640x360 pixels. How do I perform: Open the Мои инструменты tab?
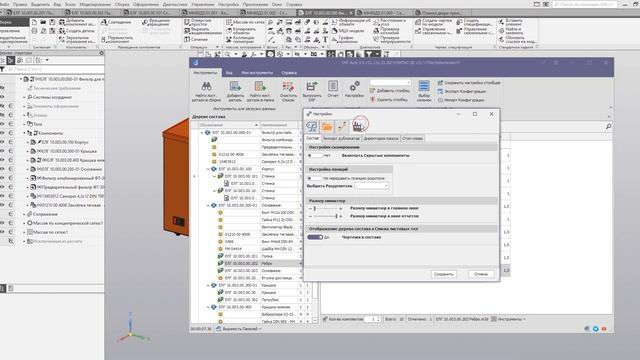click(257, 73)
